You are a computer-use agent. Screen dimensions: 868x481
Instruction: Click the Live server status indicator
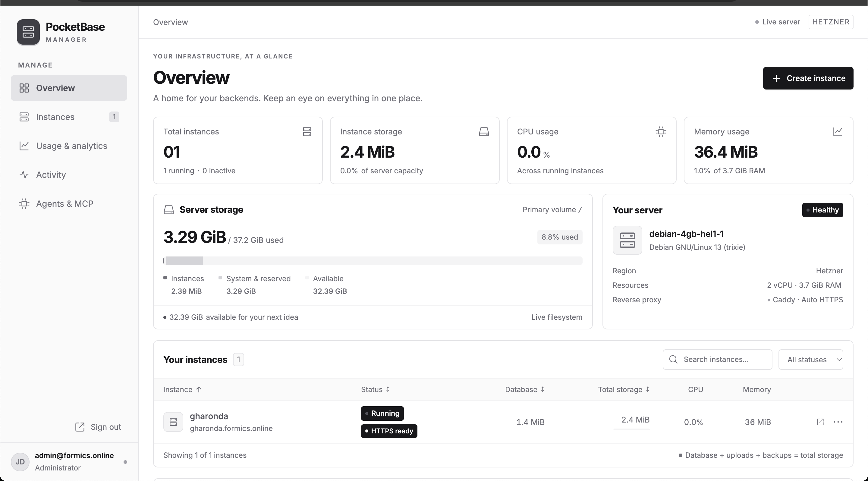point(777,22)
